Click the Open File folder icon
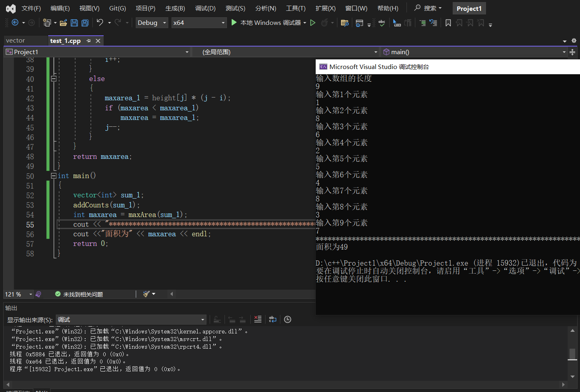 pyautogui.click(x=63, y=23)
